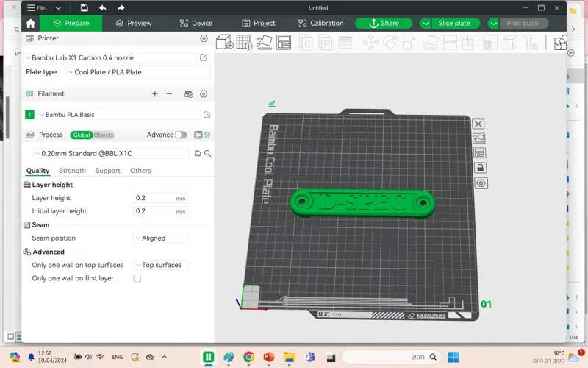Viewport: 588px width, 368px height.
Task: Add a filament with the plus icon
Action: pyautogui.click(x=155, y=94)
